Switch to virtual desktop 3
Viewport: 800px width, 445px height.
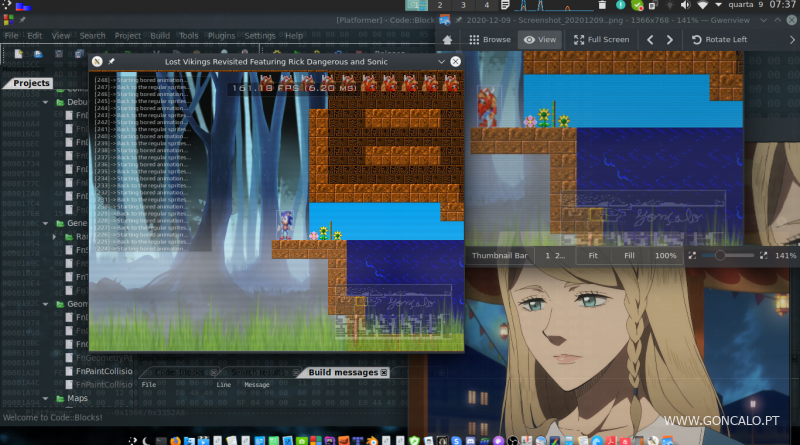click(463, 5)
